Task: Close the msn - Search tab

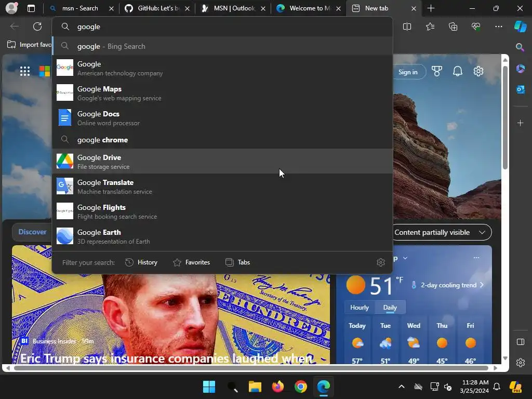Action: [x=111, y=8]
